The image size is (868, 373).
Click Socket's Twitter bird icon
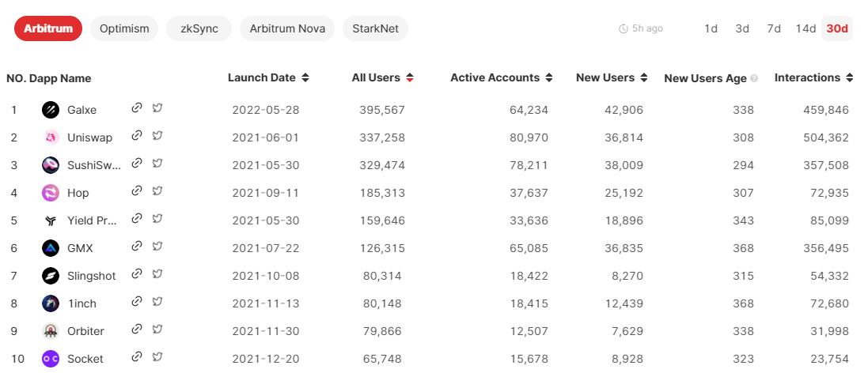157,357
